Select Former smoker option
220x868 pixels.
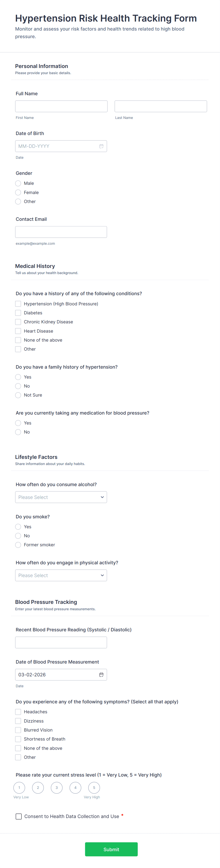(18, 545)
